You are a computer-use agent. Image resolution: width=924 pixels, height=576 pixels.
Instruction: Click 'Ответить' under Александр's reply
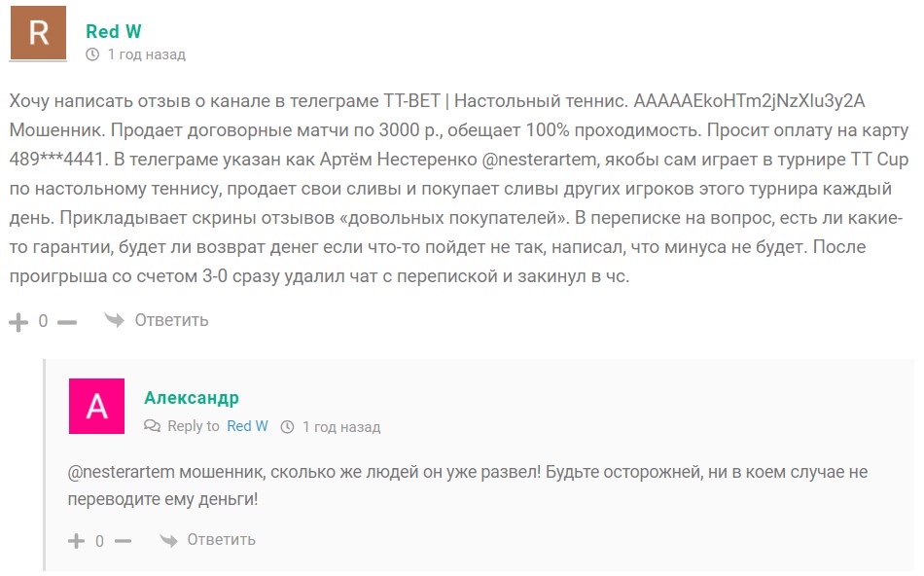coord(221,539)
